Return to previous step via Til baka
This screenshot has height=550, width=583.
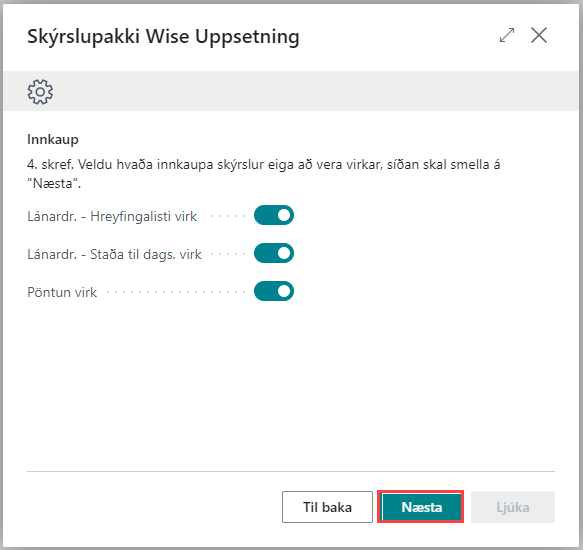pyautogui.click(x=327, y=507)
